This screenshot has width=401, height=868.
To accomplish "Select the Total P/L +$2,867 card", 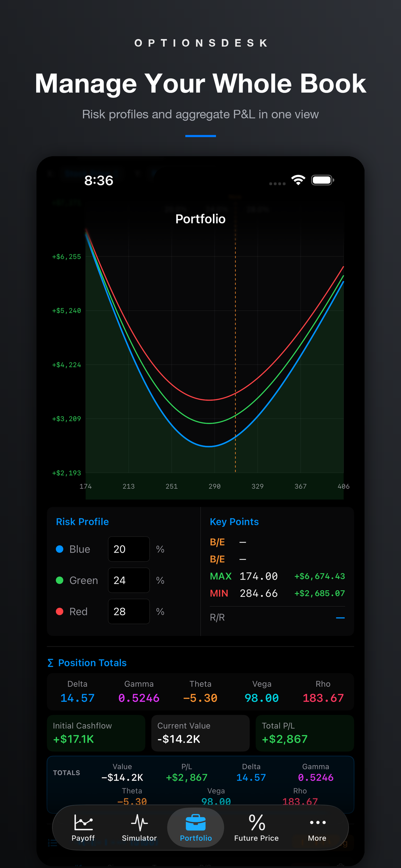I will tap(305, 733).
